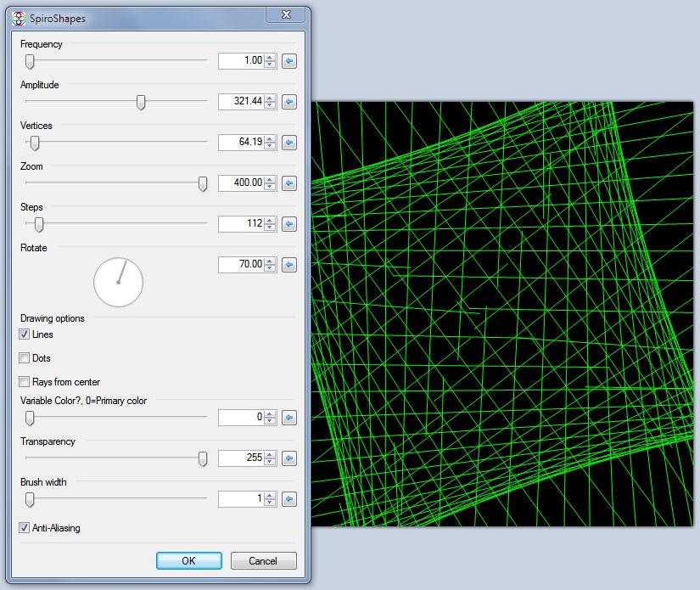Reset Zoom with its blue arrow icon
This screenshot has width=700, height=590.
tap(289, 183)
